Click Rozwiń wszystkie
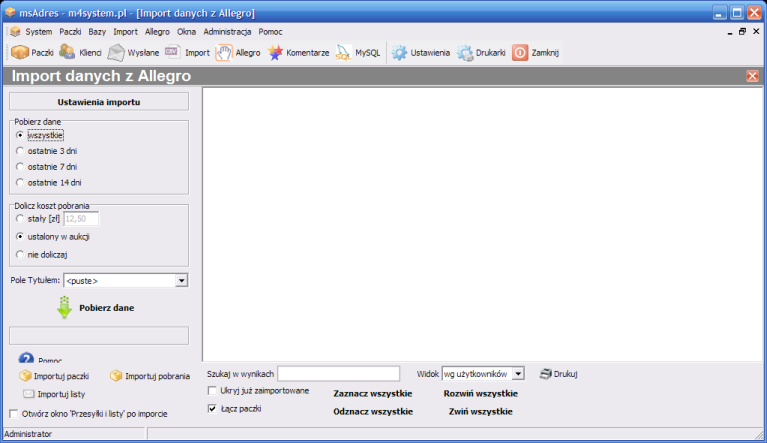The image size is (767, 443). point(480,394)
